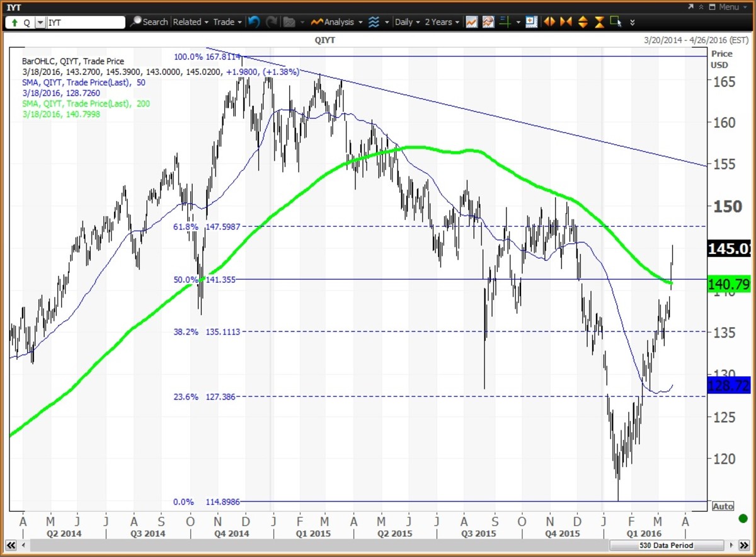The image size is (756, 557).
Task: Click the orange horizontal expand arrows icon
Action: point(549,22)
